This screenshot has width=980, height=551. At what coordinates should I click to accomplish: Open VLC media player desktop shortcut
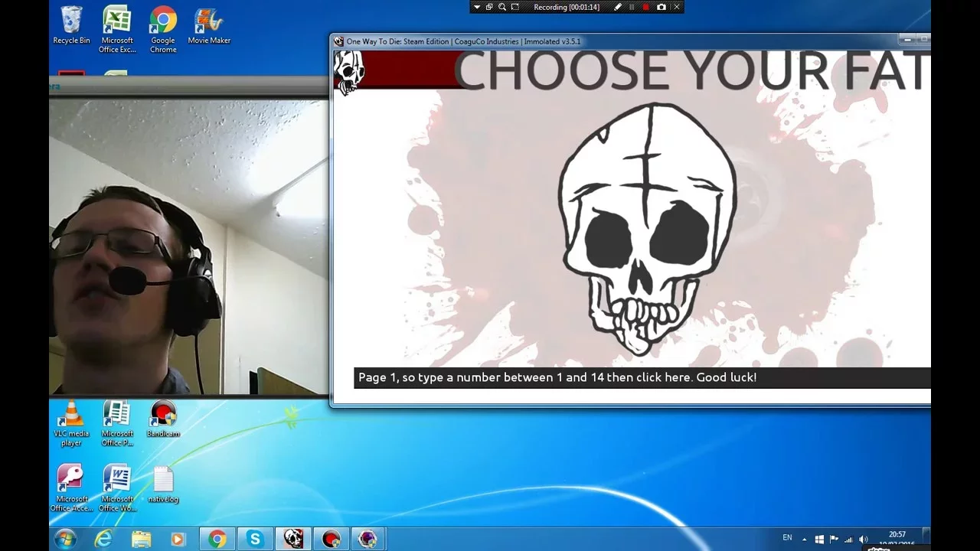click(71, 424)
